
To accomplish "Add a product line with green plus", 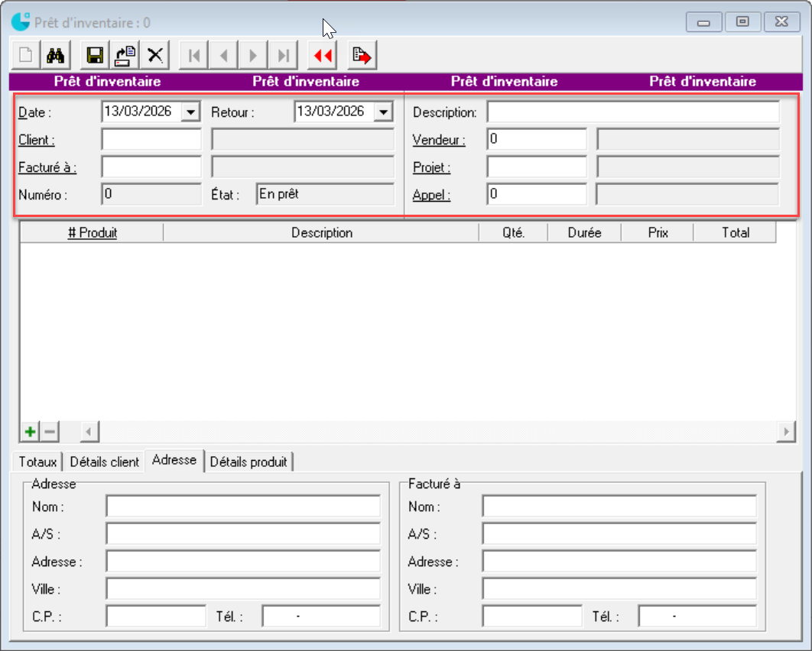I will 30,432.
